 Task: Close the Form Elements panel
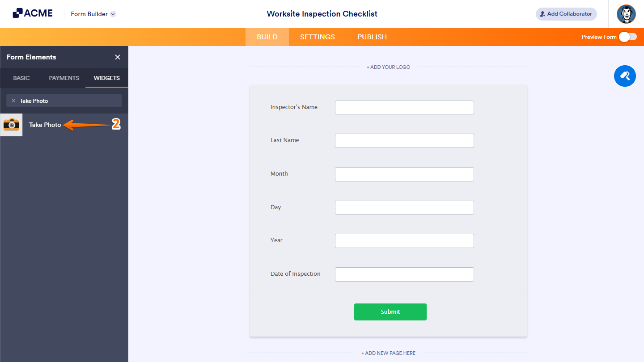click(117, 57)
